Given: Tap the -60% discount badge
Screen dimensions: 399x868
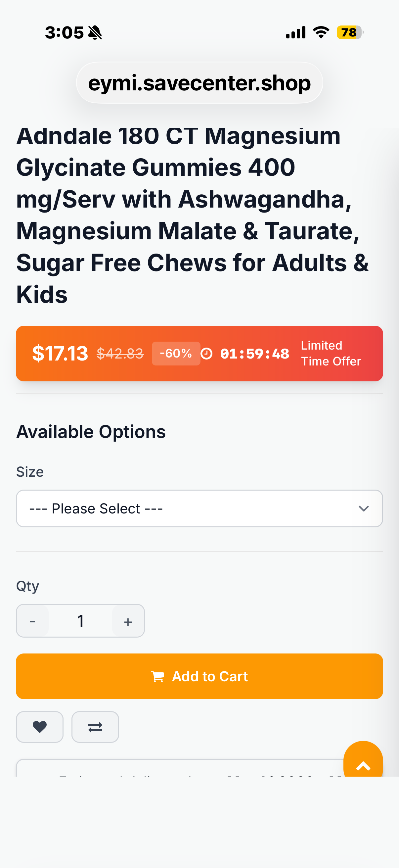Looking at the screenshot, I should (176, 354).
